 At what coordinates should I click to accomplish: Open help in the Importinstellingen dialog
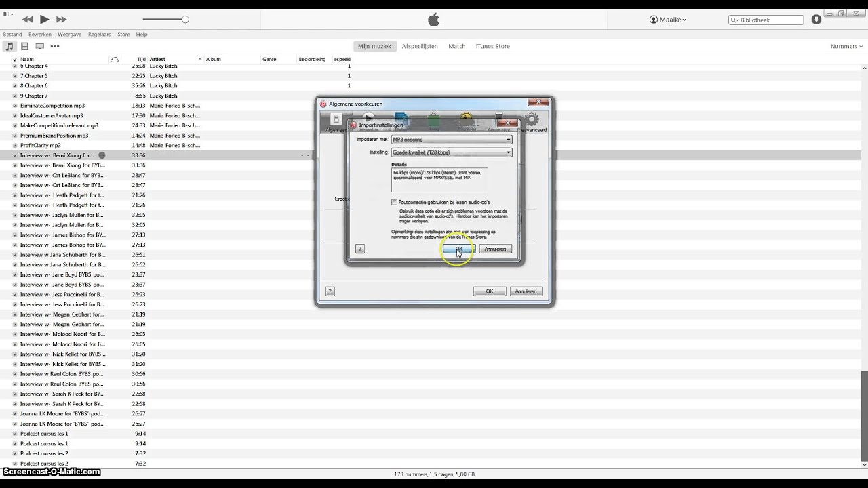point(360,249)
